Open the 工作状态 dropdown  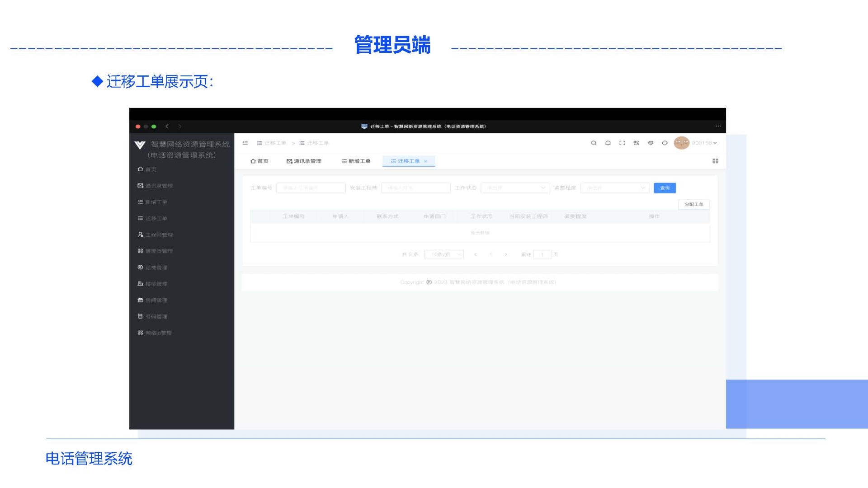[515, 188]
